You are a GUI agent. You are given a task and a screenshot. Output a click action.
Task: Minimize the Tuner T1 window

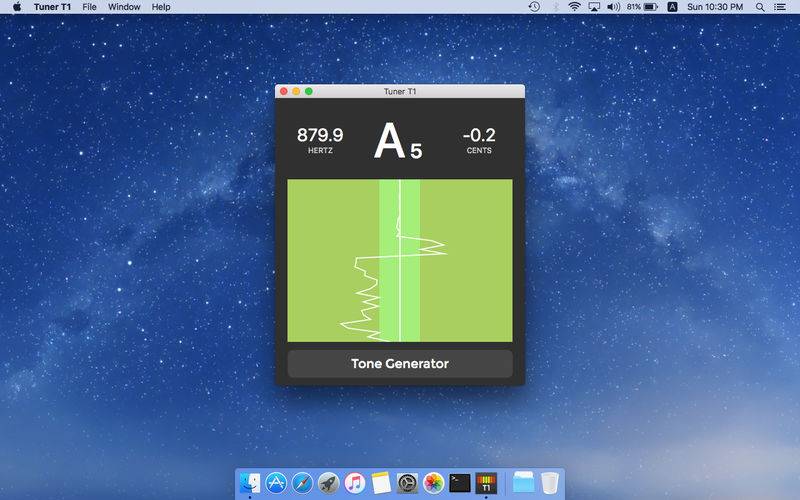296,91
